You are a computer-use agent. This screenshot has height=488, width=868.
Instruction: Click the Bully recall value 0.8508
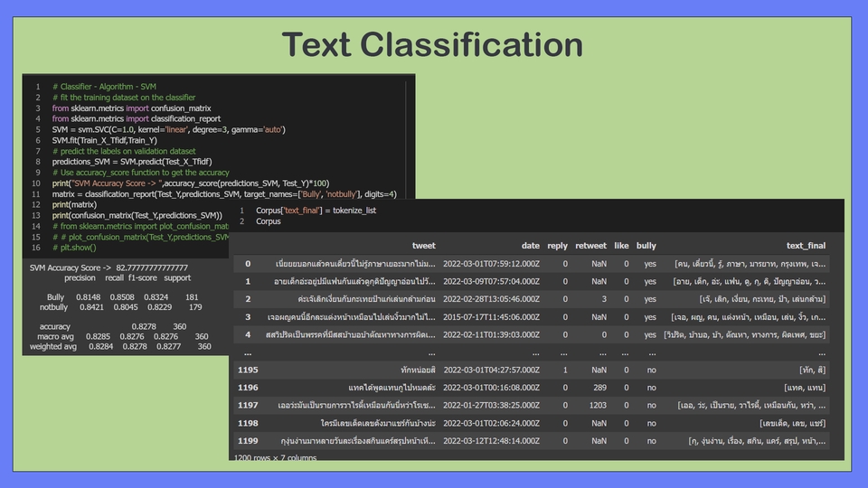[x=122, y=297]
